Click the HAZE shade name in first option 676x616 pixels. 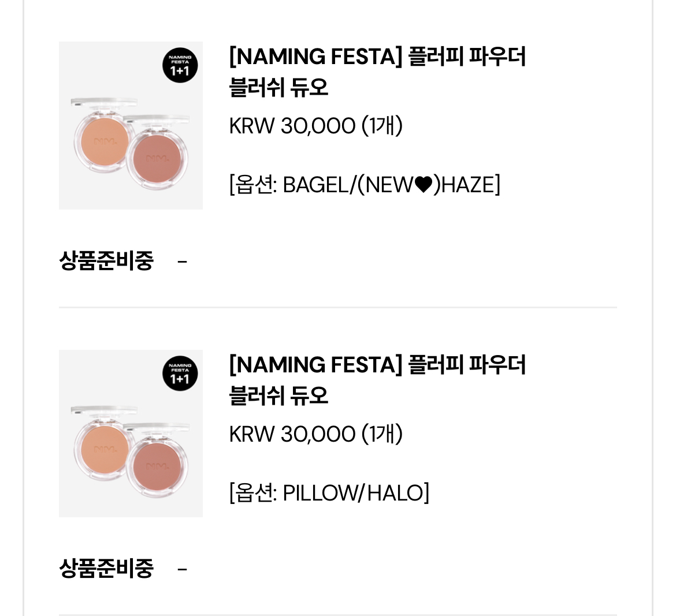(x=468, y=185)
